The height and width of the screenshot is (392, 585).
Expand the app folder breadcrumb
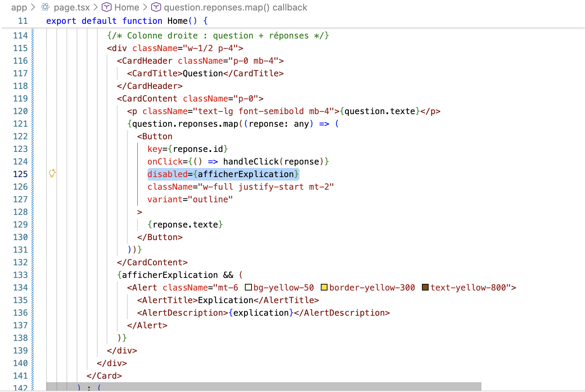point(19,7)
